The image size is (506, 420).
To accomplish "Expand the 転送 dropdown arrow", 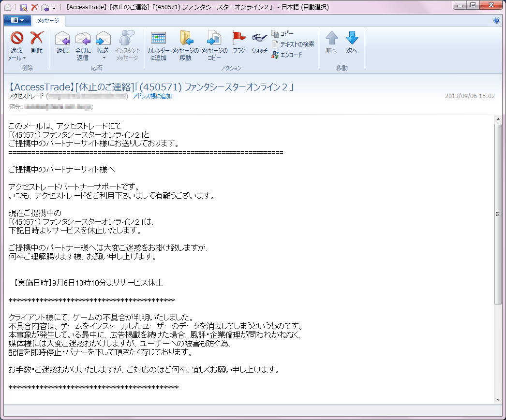I will click(104, 58).
